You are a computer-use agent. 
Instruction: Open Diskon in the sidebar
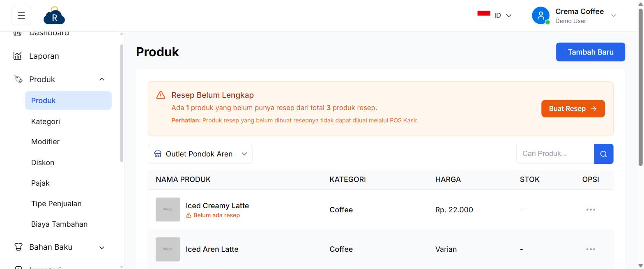(43, 163)
